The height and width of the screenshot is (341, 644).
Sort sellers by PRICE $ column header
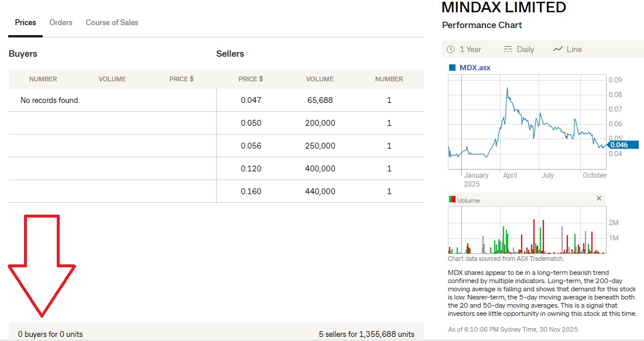(251, 79)
